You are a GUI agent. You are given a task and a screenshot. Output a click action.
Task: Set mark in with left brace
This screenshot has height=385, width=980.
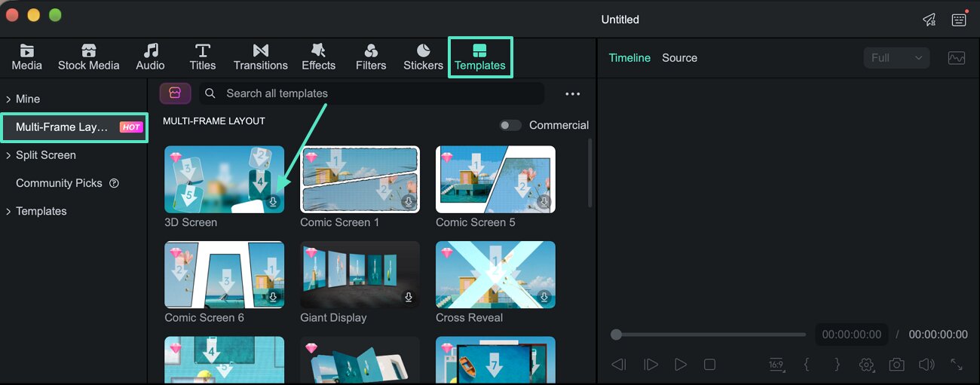[x=807, y=365]
